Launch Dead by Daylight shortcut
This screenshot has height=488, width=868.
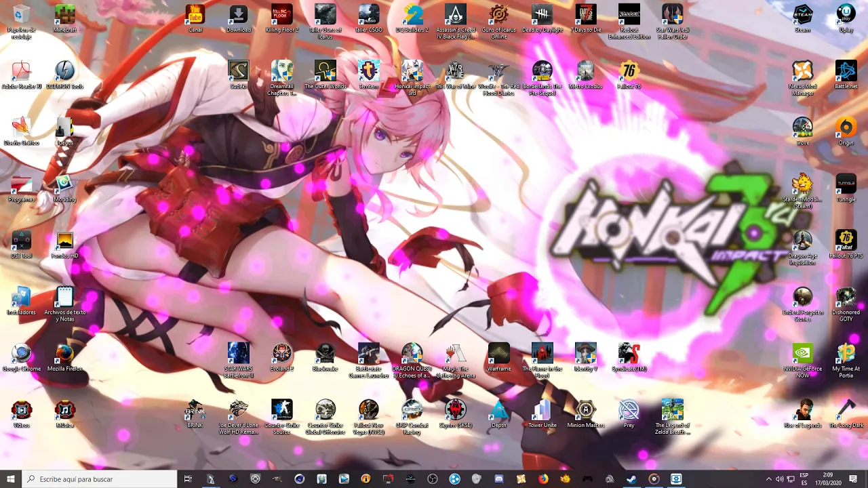point(542,18)
